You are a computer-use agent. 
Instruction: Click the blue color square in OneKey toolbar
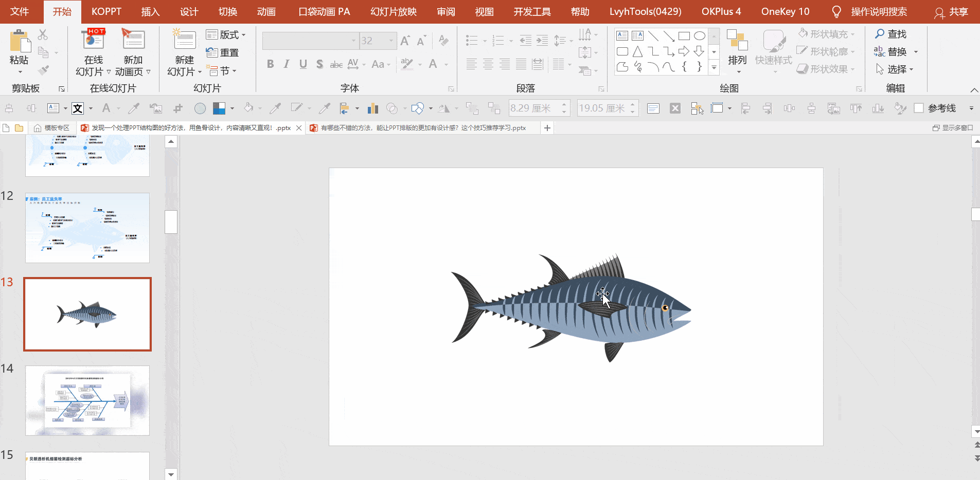(x=219, y=108)
